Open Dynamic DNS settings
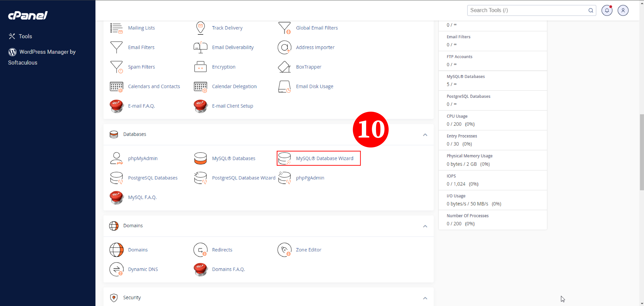 coord(143,269)
